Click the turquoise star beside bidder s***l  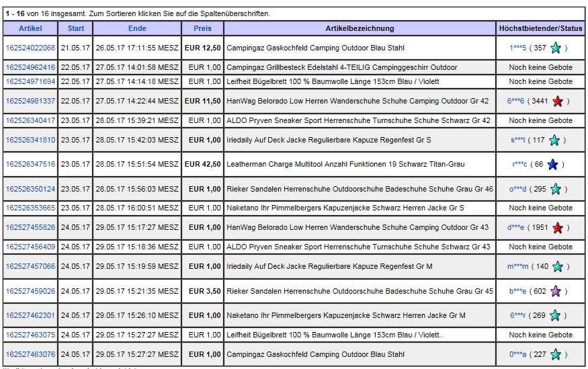pos(554,140)
